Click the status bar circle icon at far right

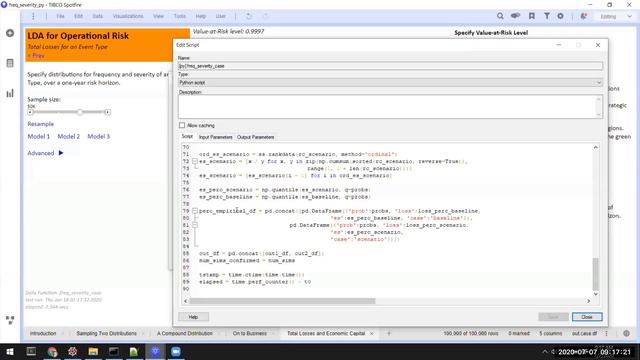pyautogui.click(x=626, y=333)
